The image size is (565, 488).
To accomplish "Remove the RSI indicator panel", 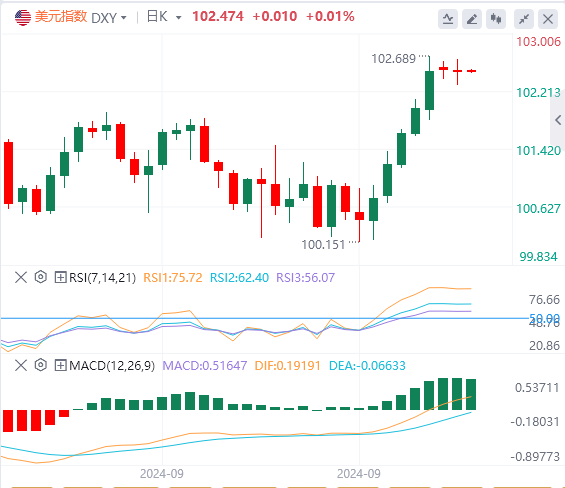I will coord(21,278).
